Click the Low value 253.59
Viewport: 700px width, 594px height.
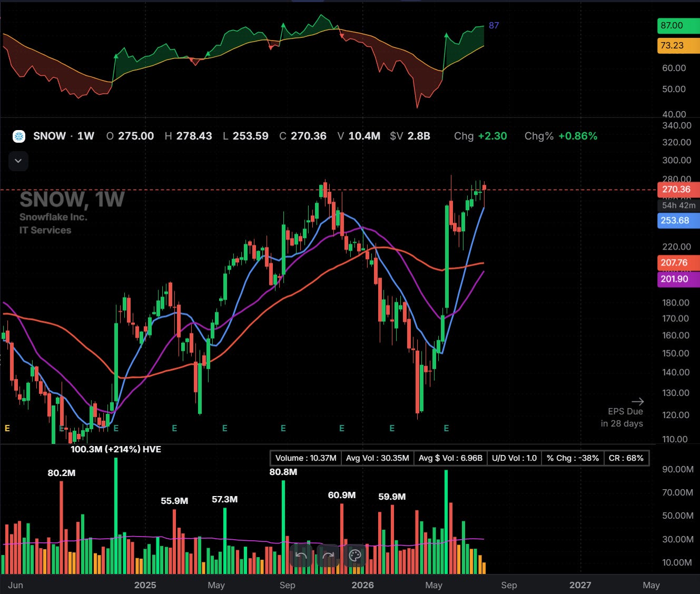(251, 136)
